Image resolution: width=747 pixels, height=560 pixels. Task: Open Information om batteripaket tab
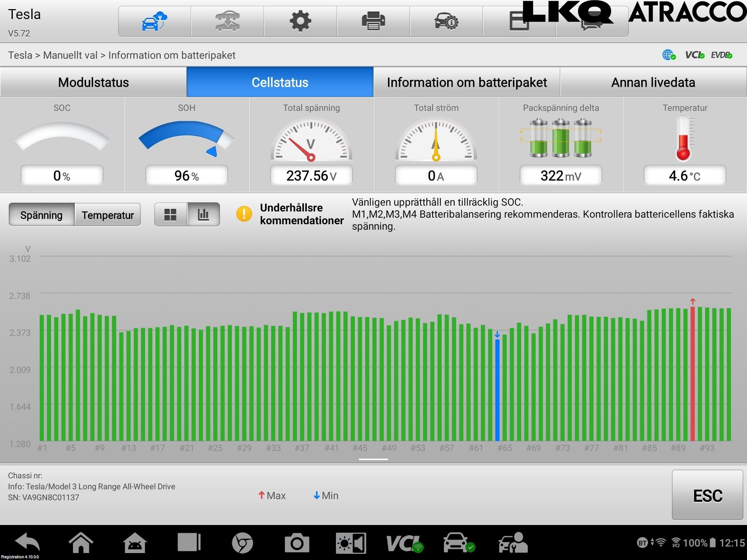click(467, 82)
